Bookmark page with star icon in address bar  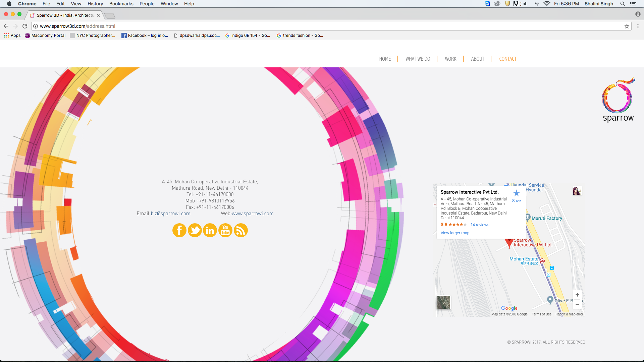click(627, 26)
